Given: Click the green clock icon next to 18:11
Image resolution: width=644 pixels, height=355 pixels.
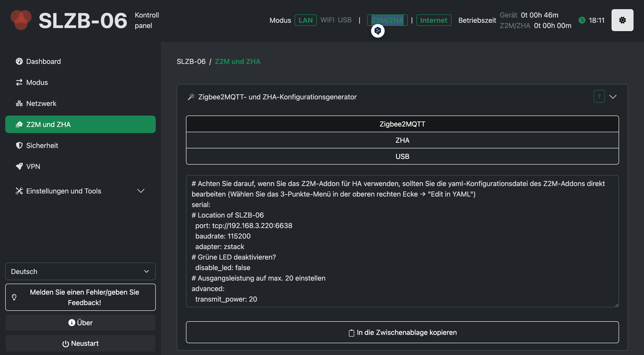Looking at the screenshot, I should 582,20.
